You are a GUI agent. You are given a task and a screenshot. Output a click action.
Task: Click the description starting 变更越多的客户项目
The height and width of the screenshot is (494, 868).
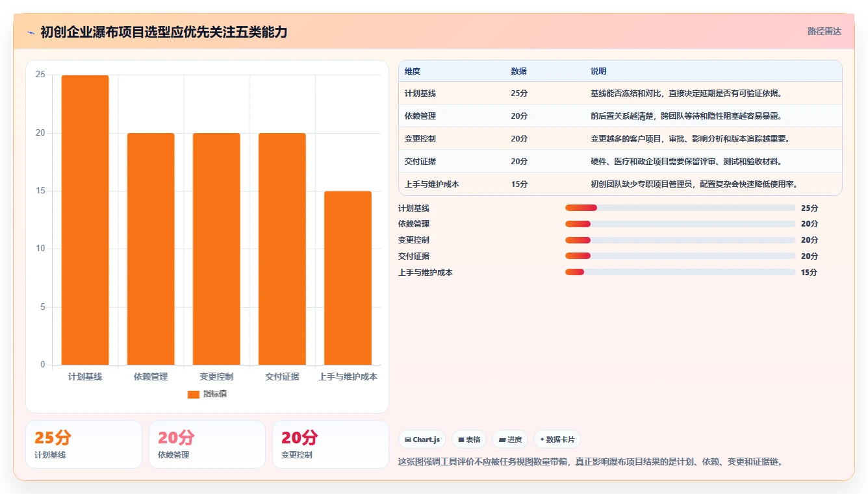coord(690,139)
